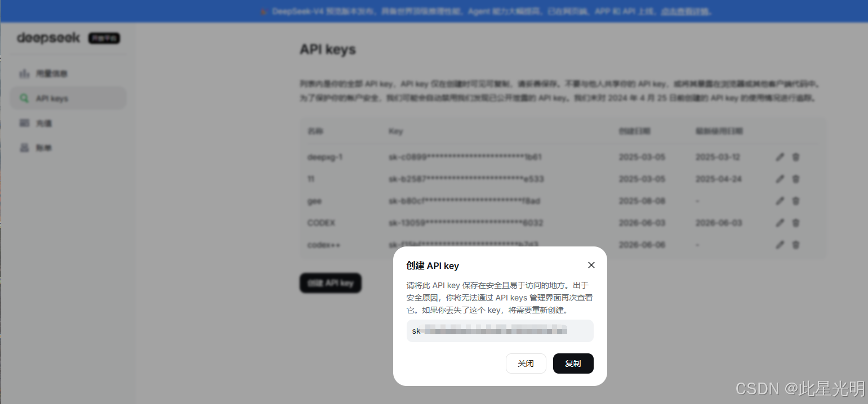868x404 pixels.
Task: Click the API keys page heading
Action: (328, 50)
